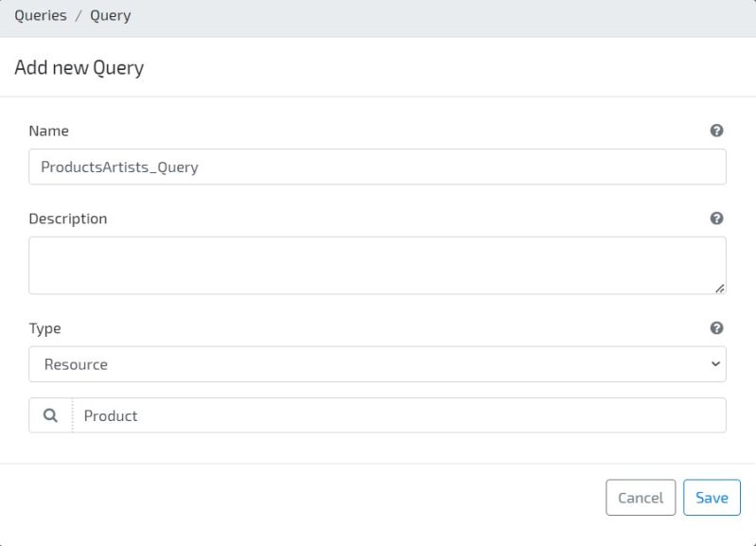756x546 pixels.
Task: Save the new query
Action: (712, 498)
